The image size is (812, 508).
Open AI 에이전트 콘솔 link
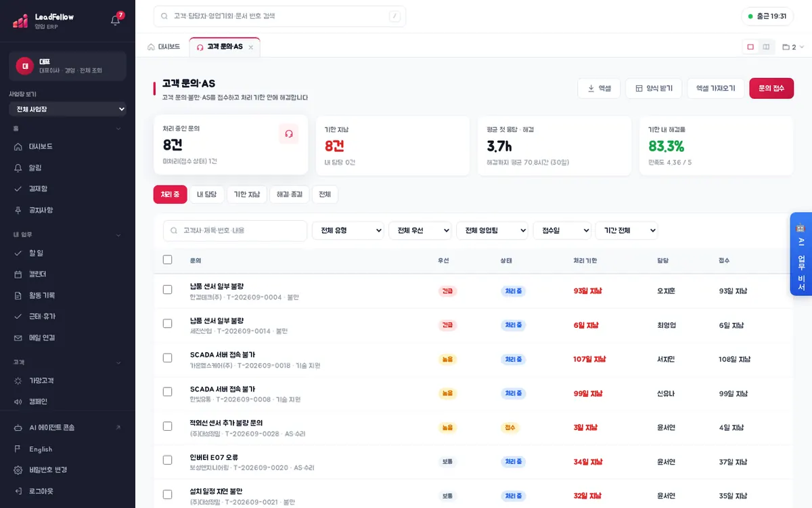click(68, 427)
